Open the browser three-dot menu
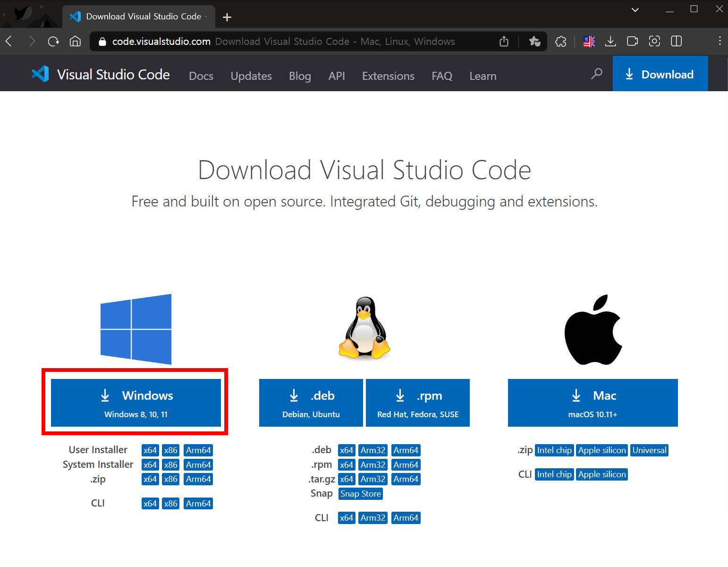Image resolution: width=728 pixels, height=567 pixels. [x=720, y=41]
